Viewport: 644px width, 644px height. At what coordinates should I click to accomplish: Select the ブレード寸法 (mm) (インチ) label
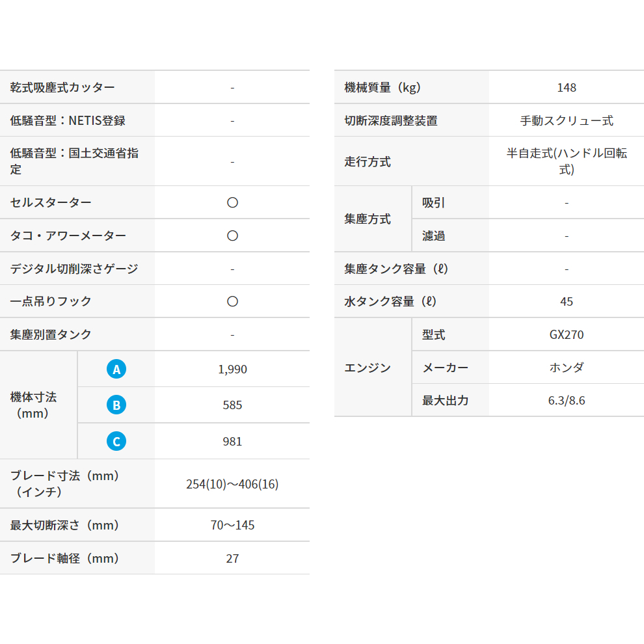64,483
